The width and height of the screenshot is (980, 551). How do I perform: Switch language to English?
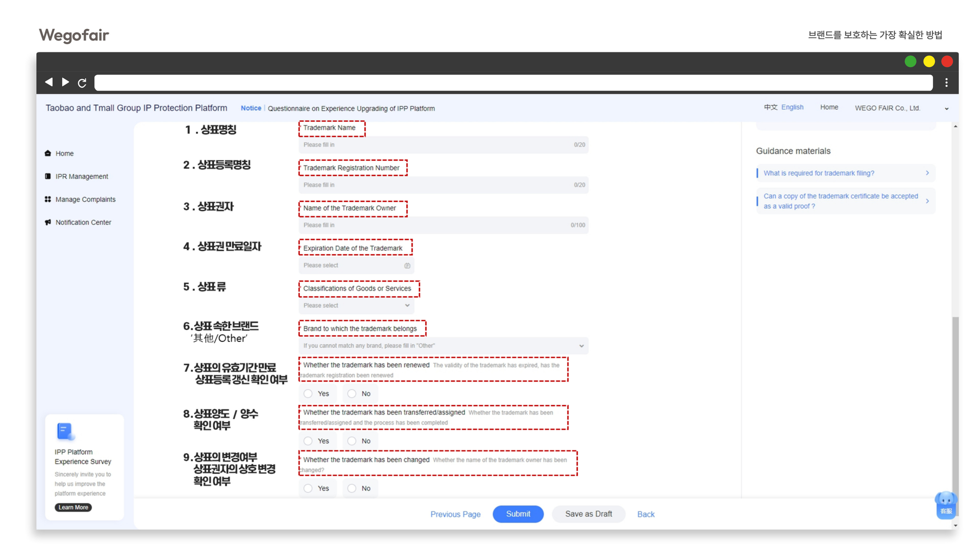[x=792, y=107]
